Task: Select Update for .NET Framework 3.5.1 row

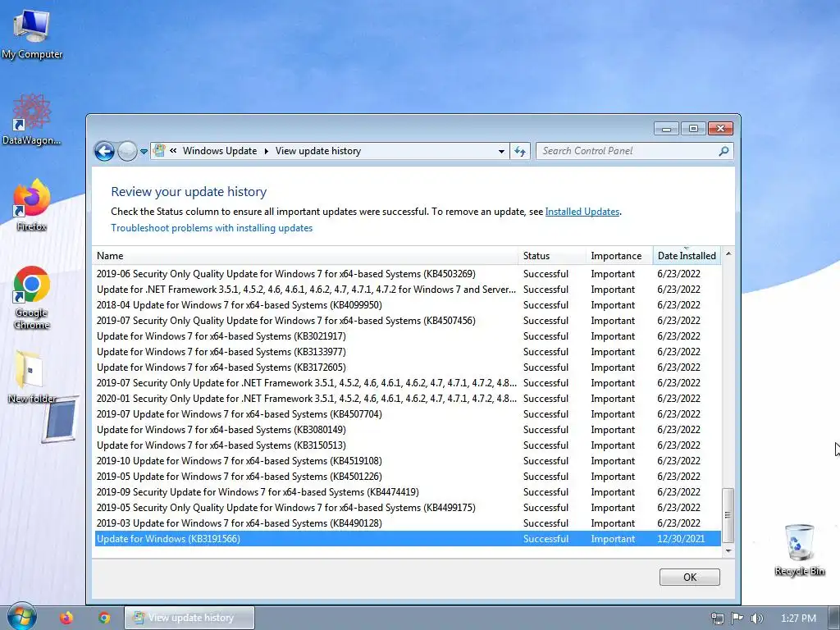Action: point(408,290)
